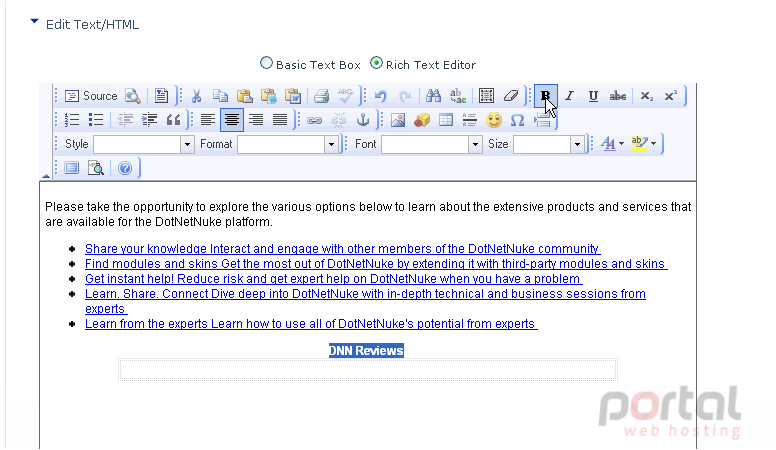Image resolution: width=776 pixels, height=450 pixels.
Task: Collapse the Edit Text/HTML section
Action: coord(34,21)
